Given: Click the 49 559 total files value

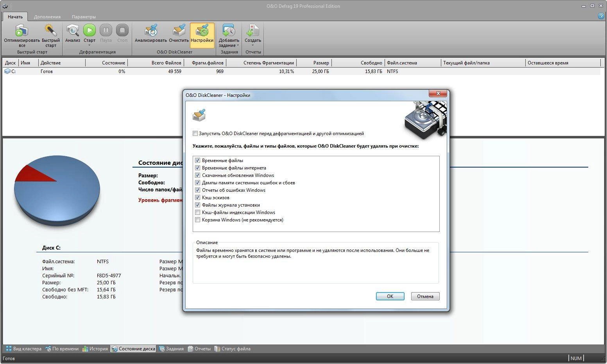Looking at the screenshot, I should [175, 71].
